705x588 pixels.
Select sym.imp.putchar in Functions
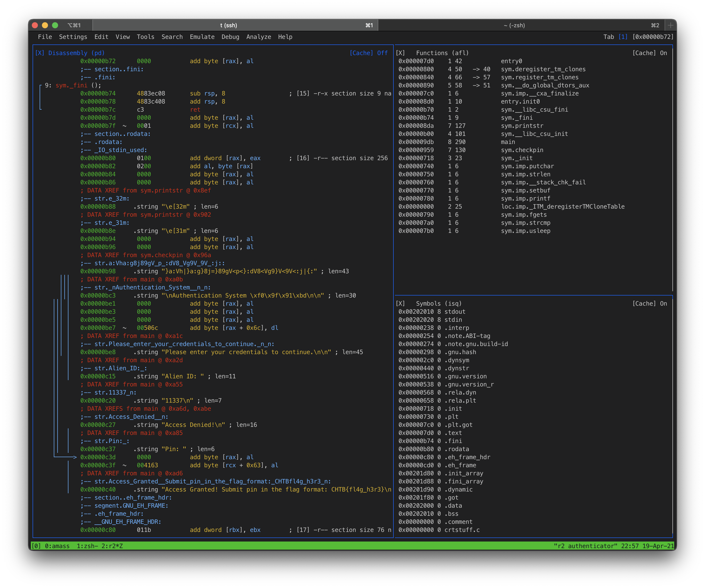(476, 166)
